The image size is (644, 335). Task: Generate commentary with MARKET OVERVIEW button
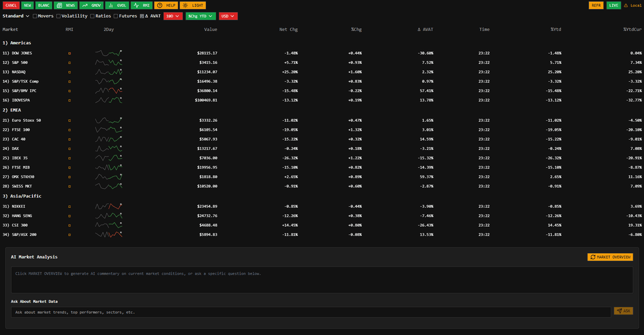tap(610, 257)
